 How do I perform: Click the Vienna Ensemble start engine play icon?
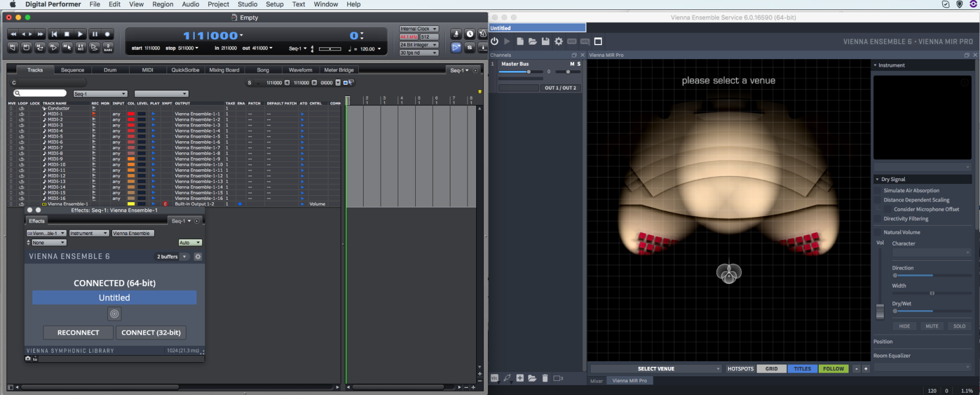coord(507,41)
